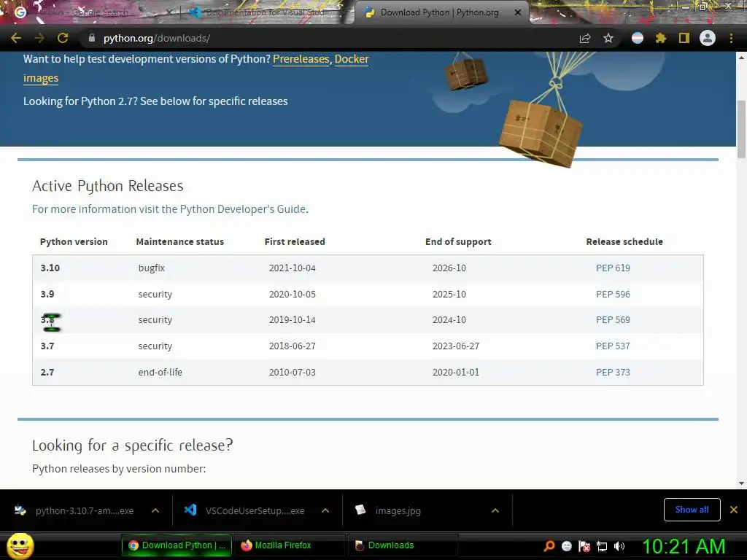Click the network tray icon
Image resolution: width=747 pixels, height=560 pixels.
click(x=602, y=546)
